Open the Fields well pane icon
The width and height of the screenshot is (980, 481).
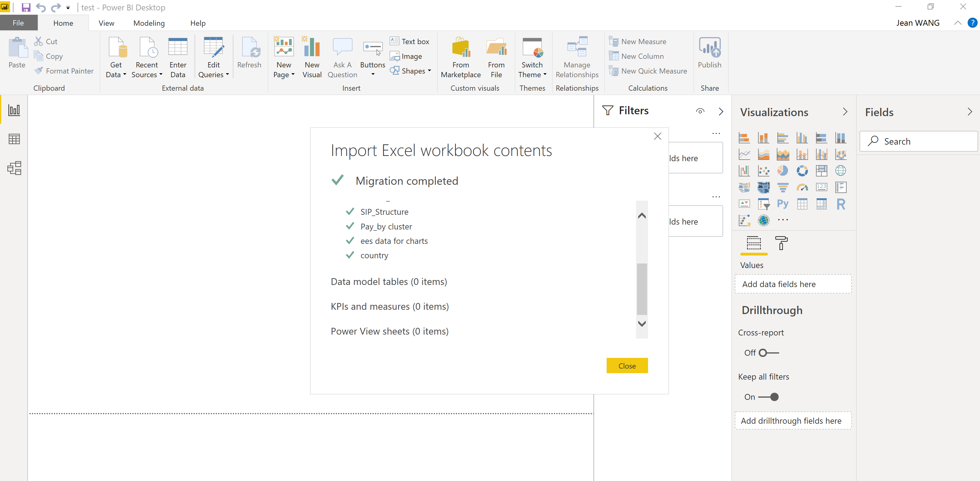tap(754, 243)
